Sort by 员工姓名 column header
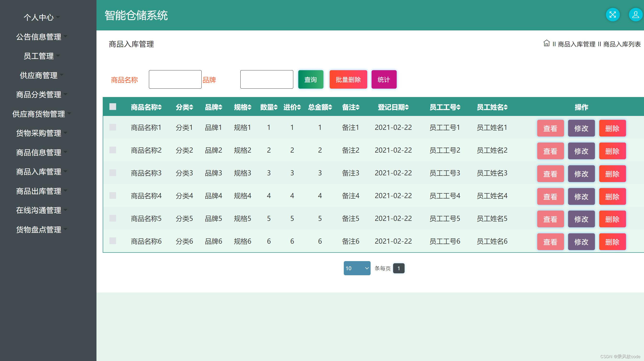 pyautogui.click(x=492, y=107)
